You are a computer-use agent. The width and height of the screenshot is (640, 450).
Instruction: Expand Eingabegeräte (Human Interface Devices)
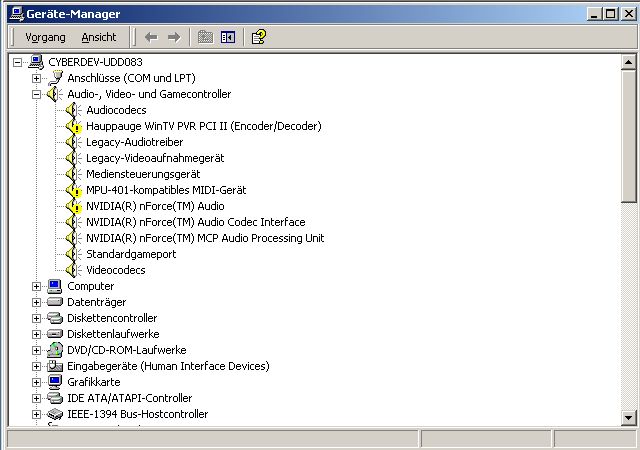click(36, 366)
